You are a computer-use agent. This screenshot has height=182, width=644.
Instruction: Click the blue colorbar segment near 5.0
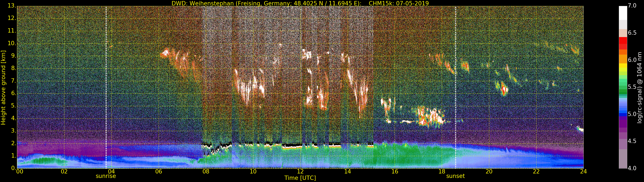[623, 114]
